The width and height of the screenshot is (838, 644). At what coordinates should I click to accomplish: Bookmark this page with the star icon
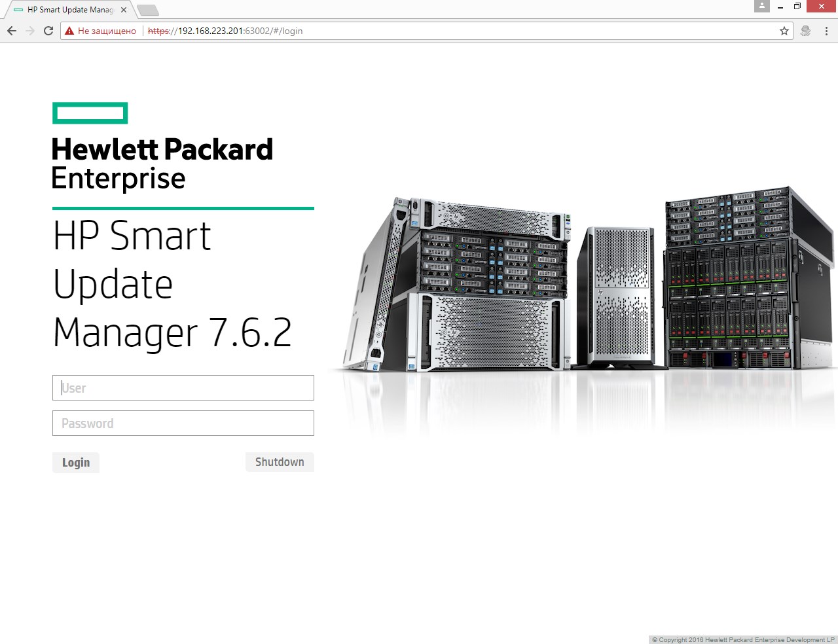click(x=784, y=31)
